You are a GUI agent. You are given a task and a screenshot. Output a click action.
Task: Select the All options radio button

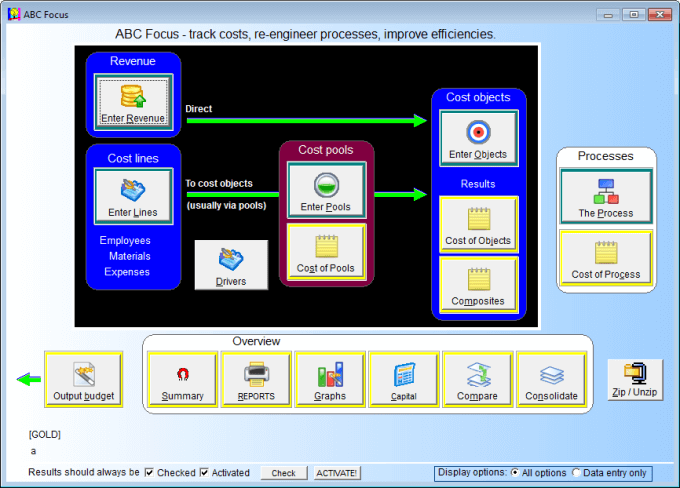tap(515, 472)
